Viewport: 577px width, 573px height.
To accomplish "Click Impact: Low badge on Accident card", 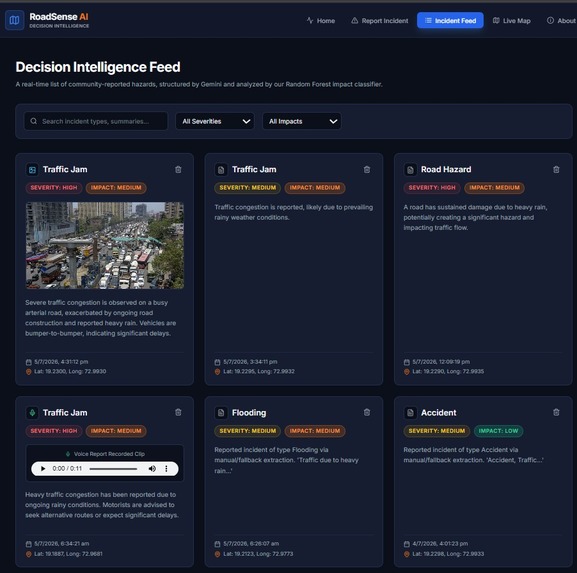I will click(498, 431).
